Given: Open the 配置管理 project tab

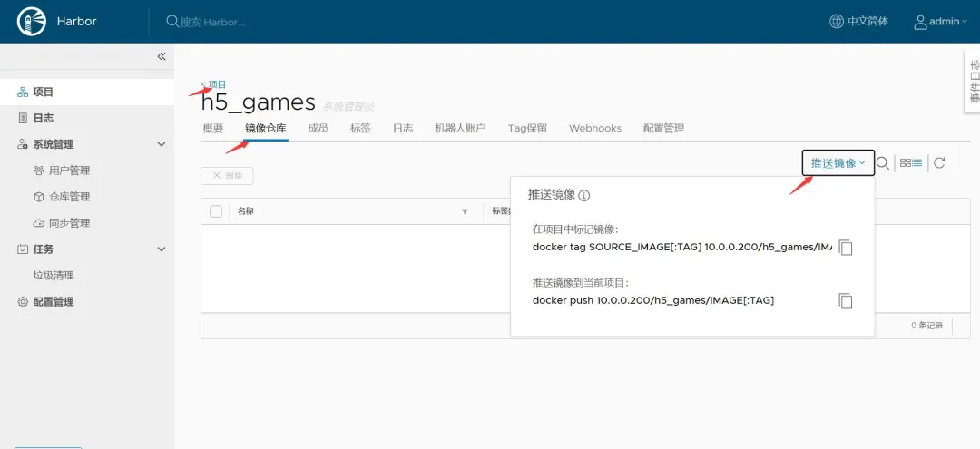Looking at the screenshot, I should pos(663,128).
